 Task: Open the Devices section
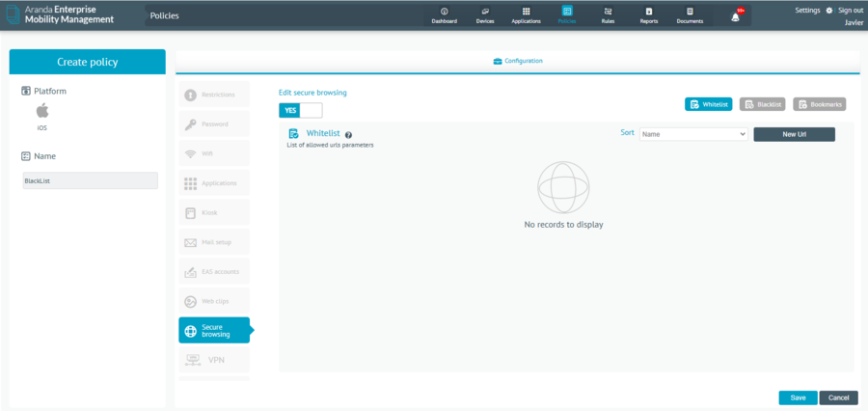click(x=485, y=14)
